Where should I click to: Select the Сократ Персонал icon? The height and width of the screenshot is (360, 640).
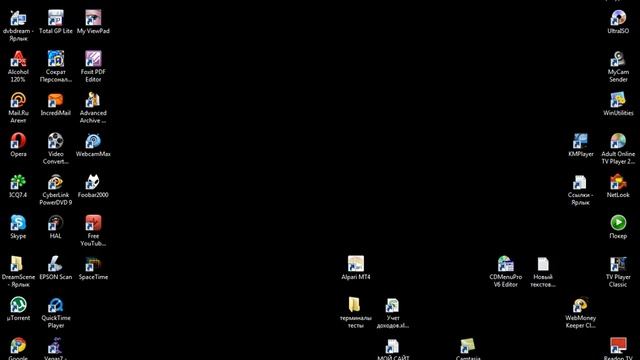(x=56, y=59)
